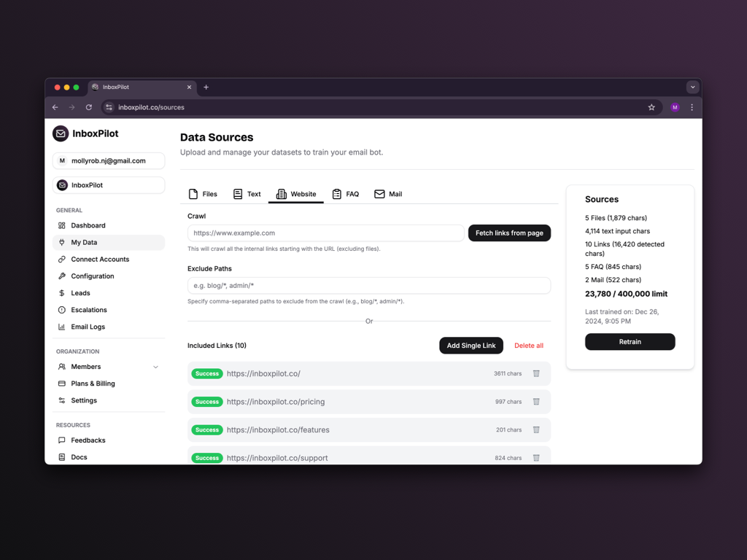This screenshot has width=747, height=560.
Task: Click the Retrain button
Action: (x=630, y=342)
